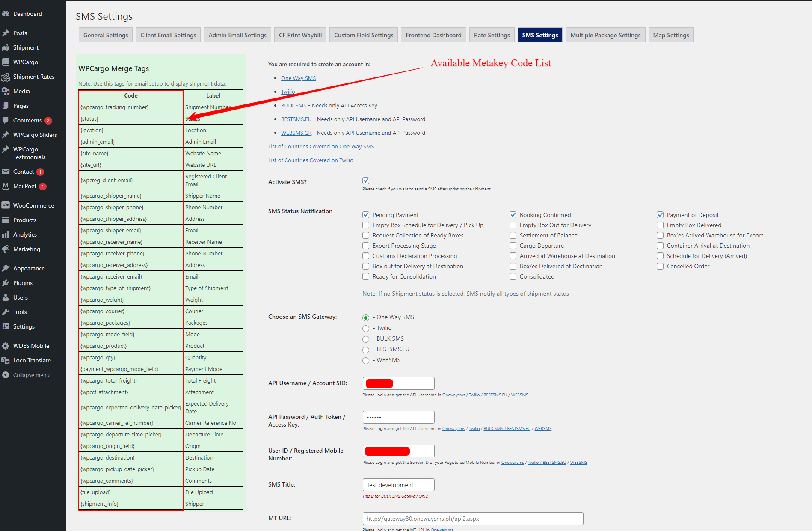Open Comments using the speech bubble icon
This screenshot has width=812, height=531.
pos(6,120)
